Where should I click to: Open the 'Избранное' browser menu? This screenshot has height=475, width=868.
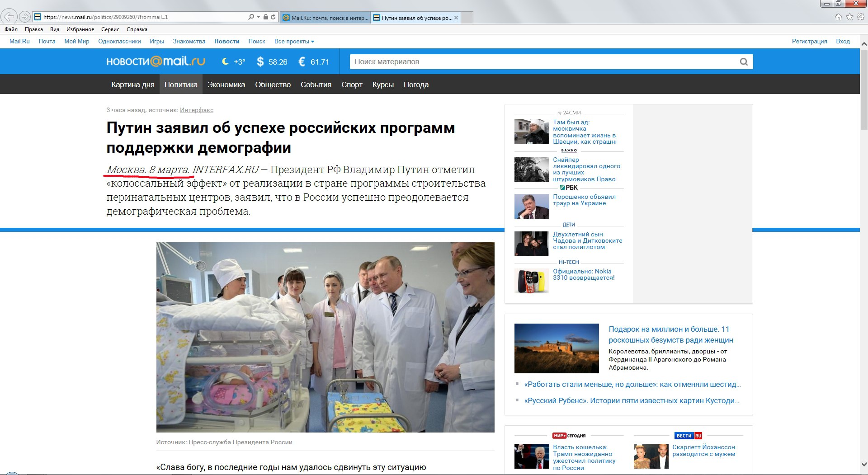click(x=80, y=29)
